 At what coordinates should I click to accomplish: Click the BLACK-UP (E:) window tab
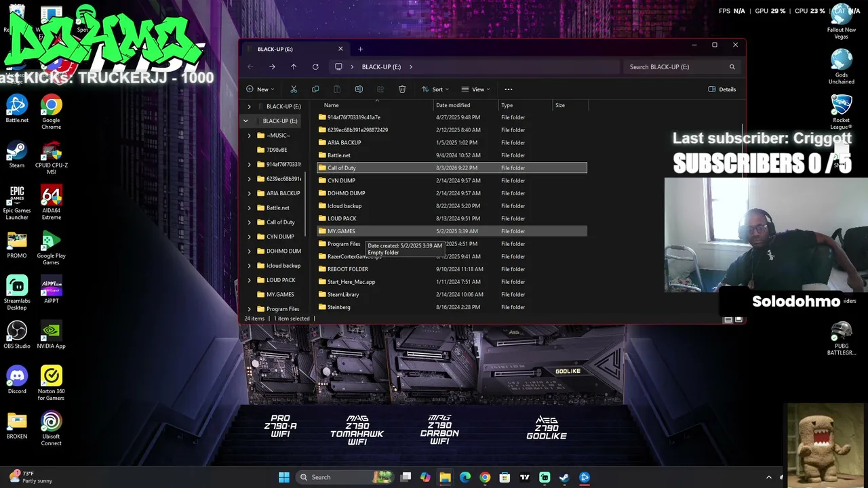(x=295, y=49)
